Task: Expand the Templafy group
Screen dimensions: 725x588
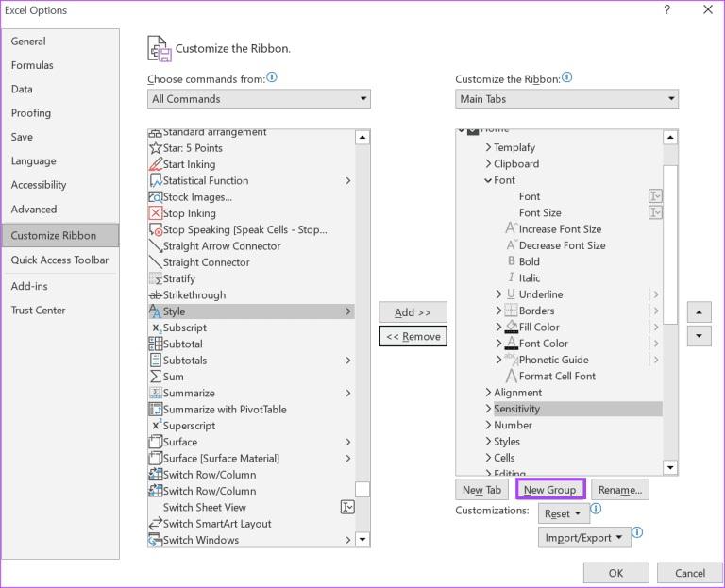Action: [x=488, y=147]
